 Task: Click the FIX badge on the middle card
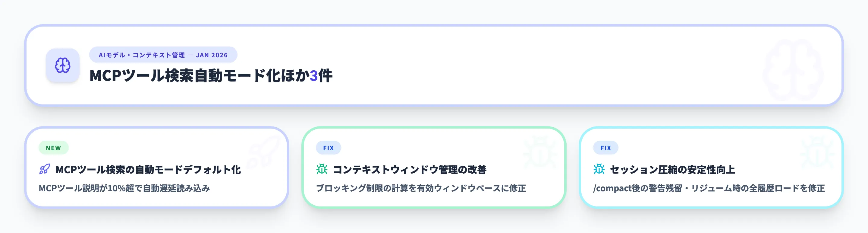coord(329,148)
